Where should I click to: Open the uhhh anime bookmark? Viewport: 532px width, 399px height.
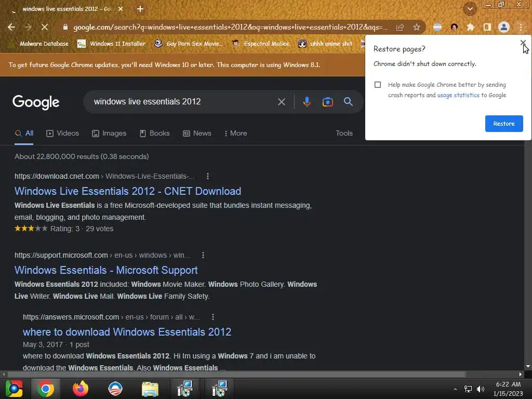pos(325,44)
